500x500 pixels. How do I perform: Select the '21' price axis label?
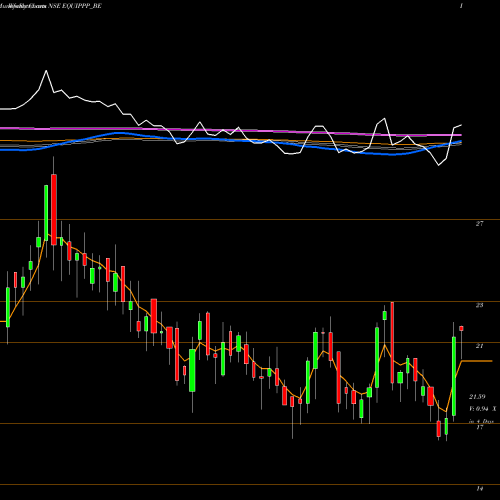click(x=479, y=346)
